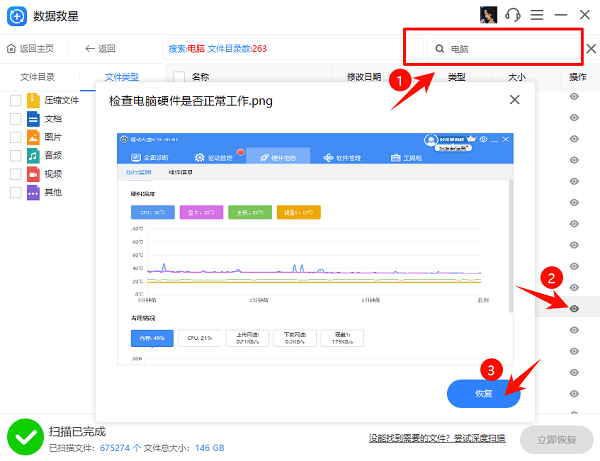
Task: Click the topmost eye icon under 操作
Action: click(575, 97)
